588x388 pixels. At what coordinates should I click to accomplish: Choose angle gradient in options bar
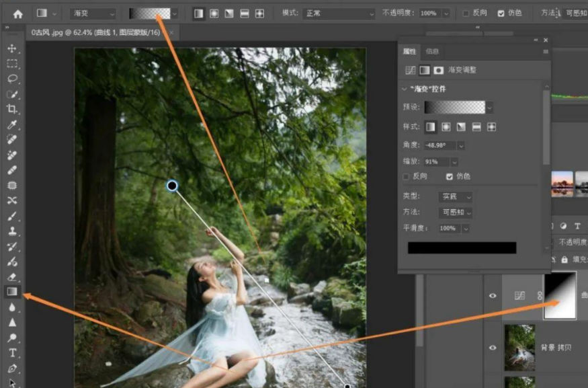pos(229,14)
